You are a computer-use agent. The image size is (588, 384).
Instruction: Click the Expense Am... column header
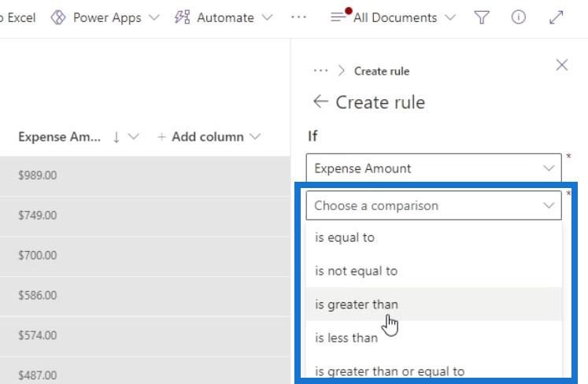coord(60,137)
